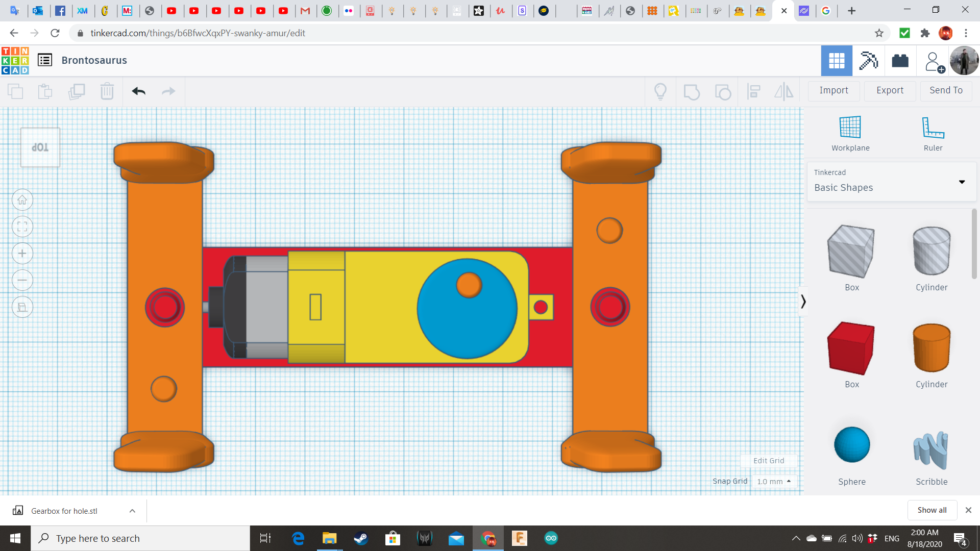Screen dimensions: 980x551
Task: Expand the Basic Shapes dropdown
Action: pyautogui.click(x=962, y=182)
